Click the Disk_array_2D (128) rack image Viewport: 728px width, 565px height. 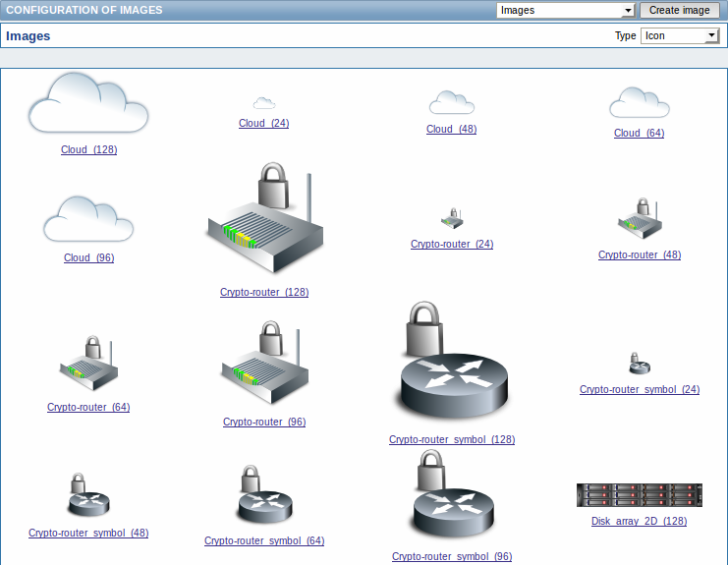[640, 495]
